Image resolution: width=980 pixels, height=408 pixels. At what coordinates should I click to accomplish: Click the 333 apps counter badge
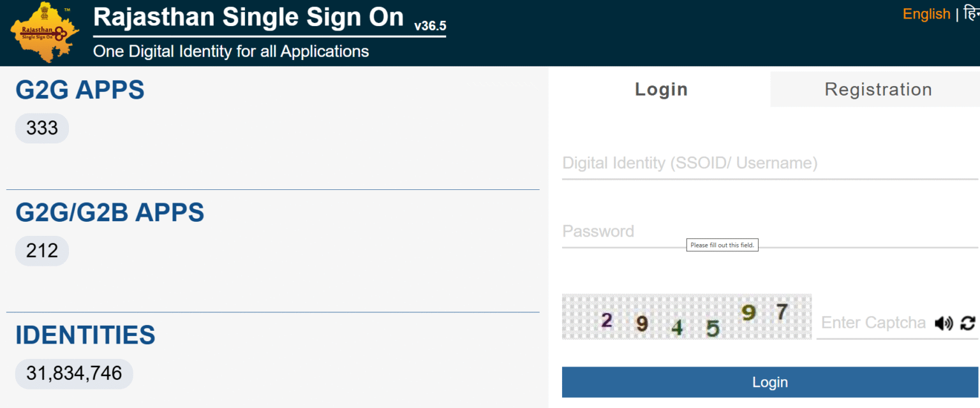[41, 128]
